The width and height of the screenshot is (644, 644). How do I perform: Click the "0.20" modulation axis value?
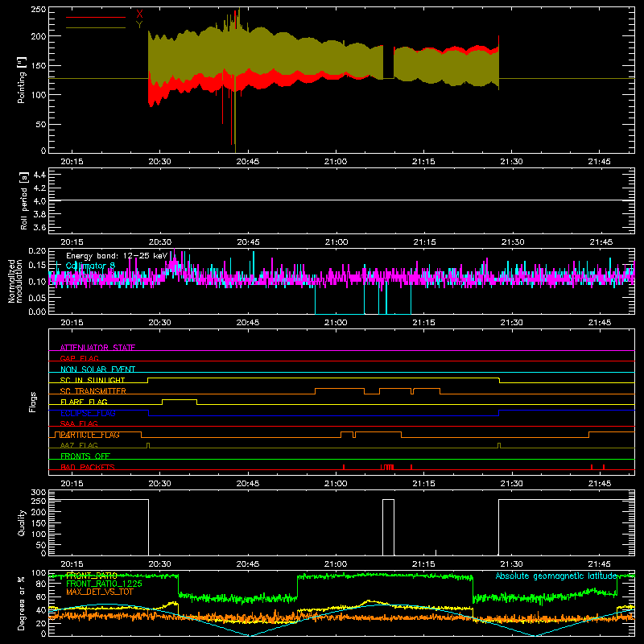[x=37, y=251]
